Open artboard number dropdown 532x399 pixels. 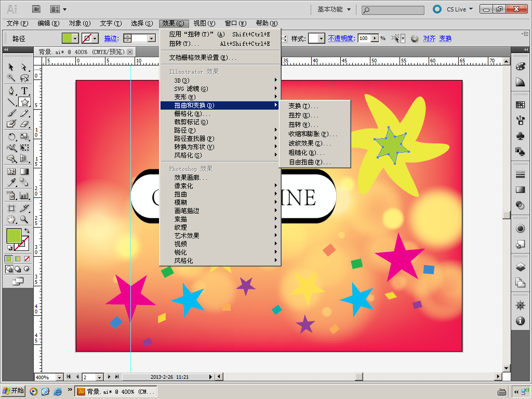tap(99, 377)
